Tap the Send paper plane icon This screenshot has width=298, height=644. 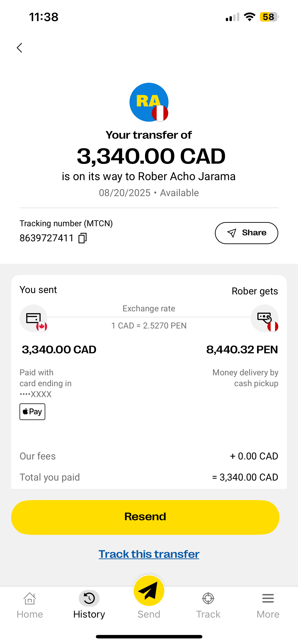[x=149, y=591]
